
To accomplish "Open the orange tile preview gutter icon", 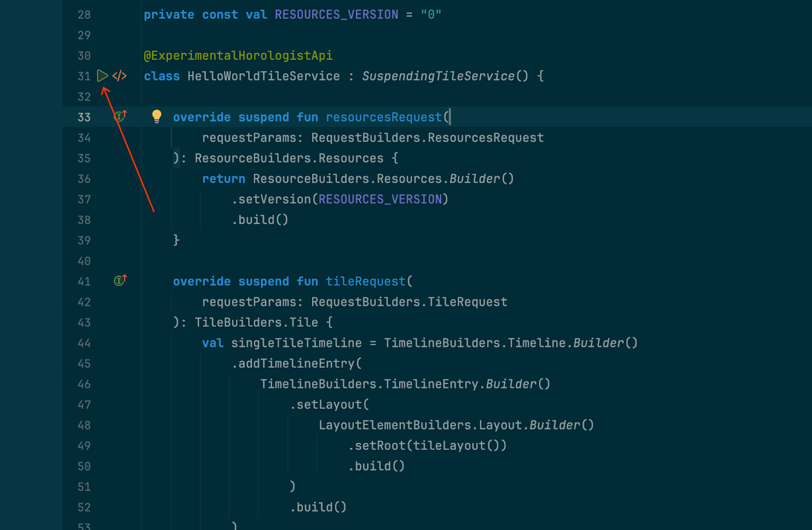I will [120, 76].
